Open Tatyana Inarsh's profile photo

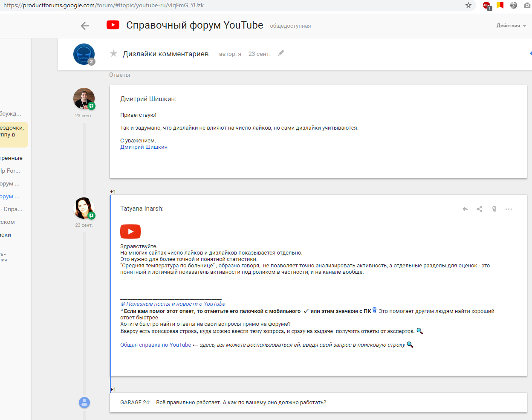click(84, 208)
